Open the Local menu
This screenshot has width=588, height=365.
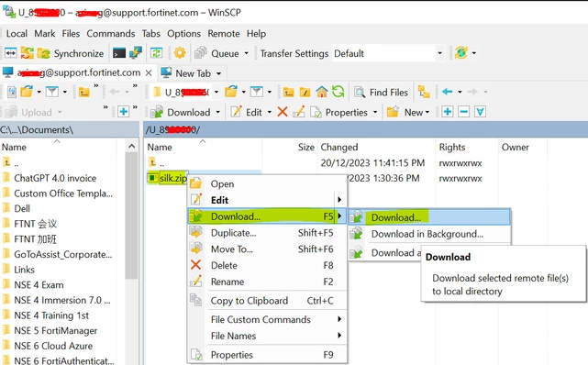pos(17,34)
